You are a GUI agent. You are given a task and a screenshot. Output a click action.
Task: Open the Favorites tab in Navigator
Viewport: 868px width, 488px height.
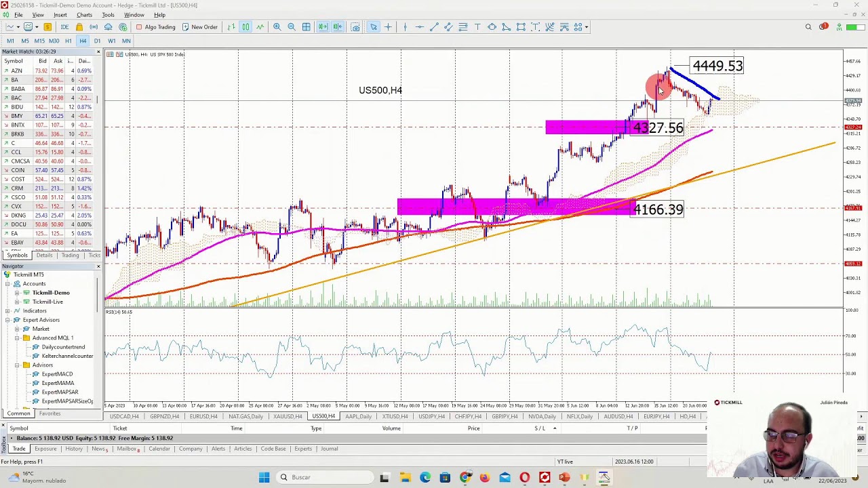(50, 413)
